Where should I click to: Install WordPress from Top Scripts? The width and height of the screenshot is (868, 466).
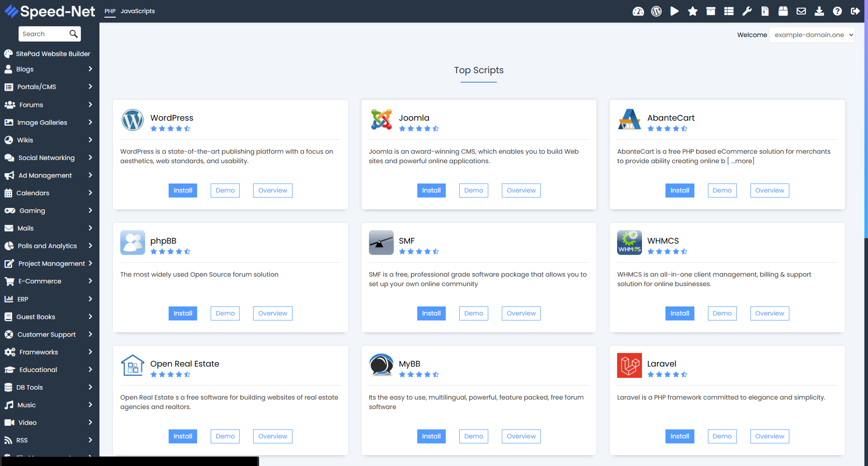pyautogui.click(x=183, y=190)
